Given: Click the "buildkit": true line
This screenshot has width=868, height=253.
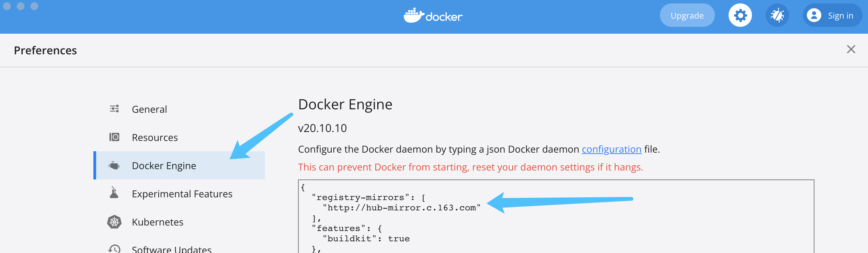Looking at the screenshot, I should tap(366, 239).
